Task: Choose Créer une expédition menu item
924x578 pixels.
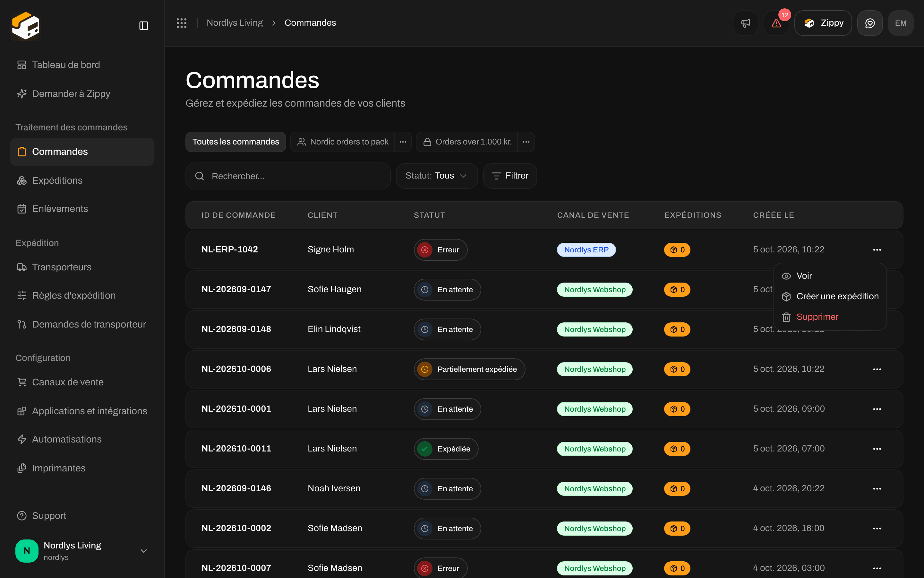Action: (830, 296)
